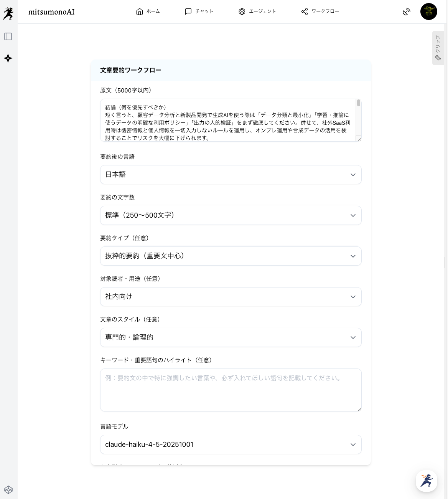Open the 言語モデル dropdown

point(231,444)
